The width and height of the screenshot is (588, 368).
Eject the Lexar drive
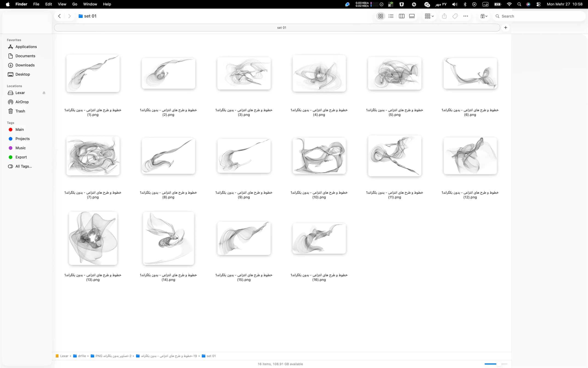click(44, 93)
